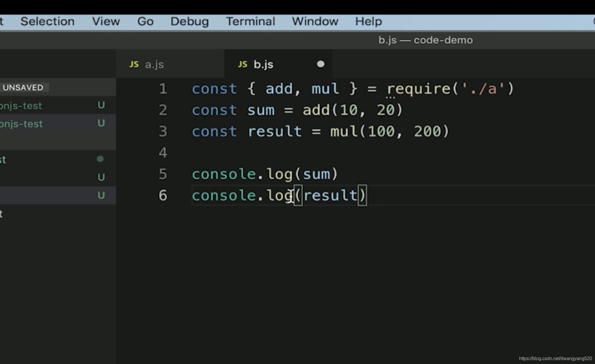Viewport: 595px width, 364px height.
Task: Click line number 3 in gutter
Action: tap(163, 131)
